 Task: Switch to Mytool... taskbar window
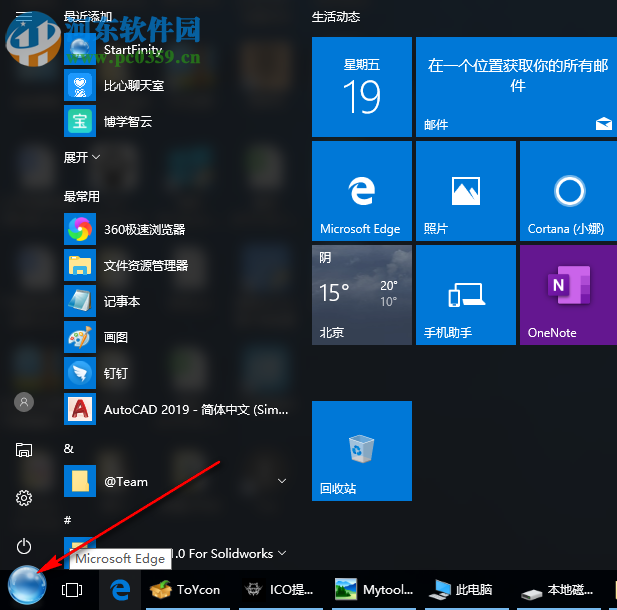[x=374, y=590]
